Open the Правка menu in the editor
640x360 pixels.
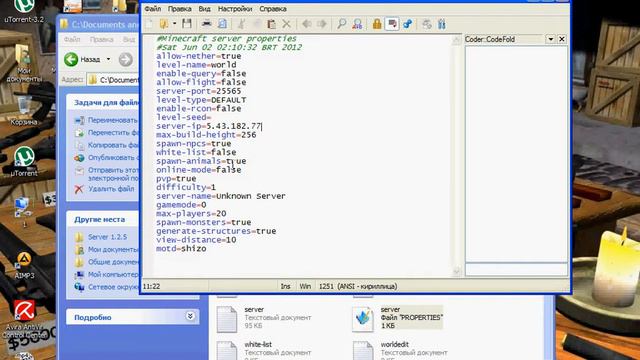[179, 9]
